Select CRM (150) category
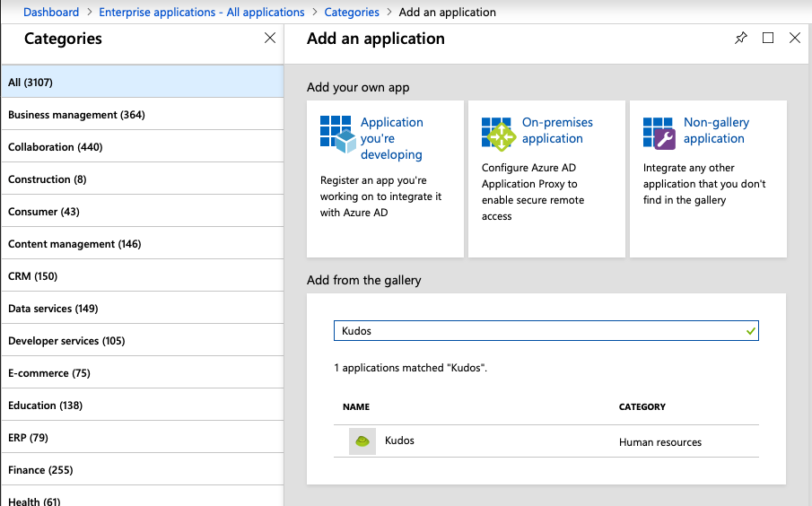Image resolution: width=812 pixels, height=506 pixels. coord(143,276)
